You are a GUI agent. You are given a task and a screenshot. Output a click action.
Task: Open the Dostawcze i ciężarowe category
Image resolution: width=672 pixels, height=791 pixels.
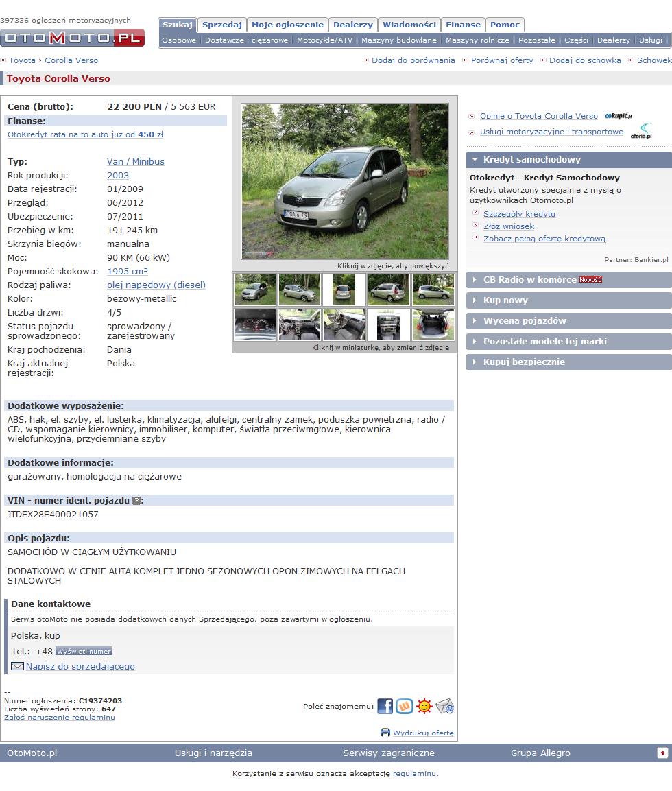point(247,40)
